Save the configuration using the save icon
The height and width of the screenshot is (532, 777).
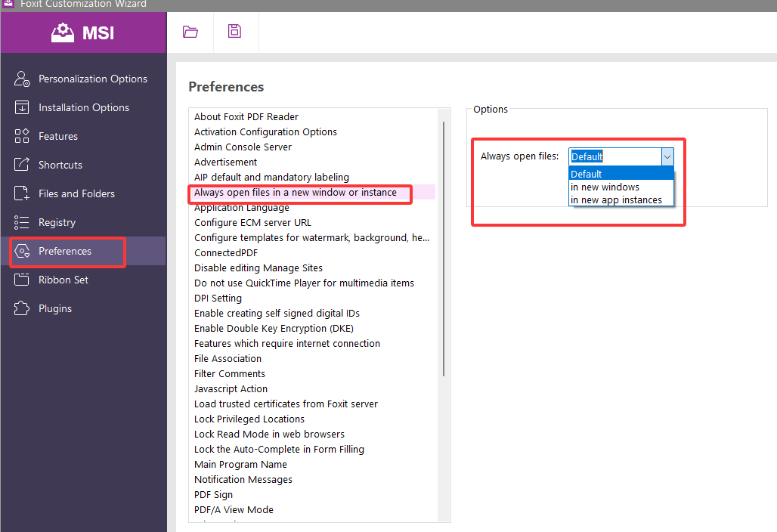(234, 32)
